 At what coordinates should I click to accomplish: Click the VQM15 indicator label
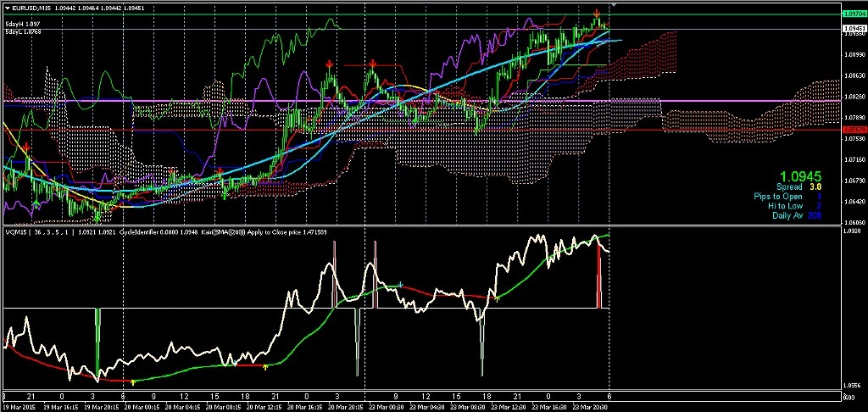coord(15,232)
